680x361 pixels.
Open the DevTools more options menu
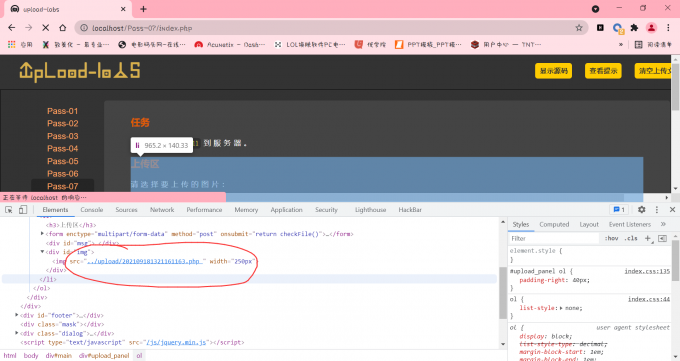tap(657, 210)
